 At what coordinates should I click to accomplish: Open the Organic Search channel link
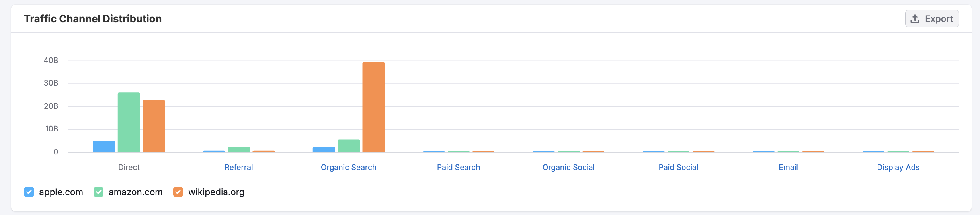click(348, 167)
